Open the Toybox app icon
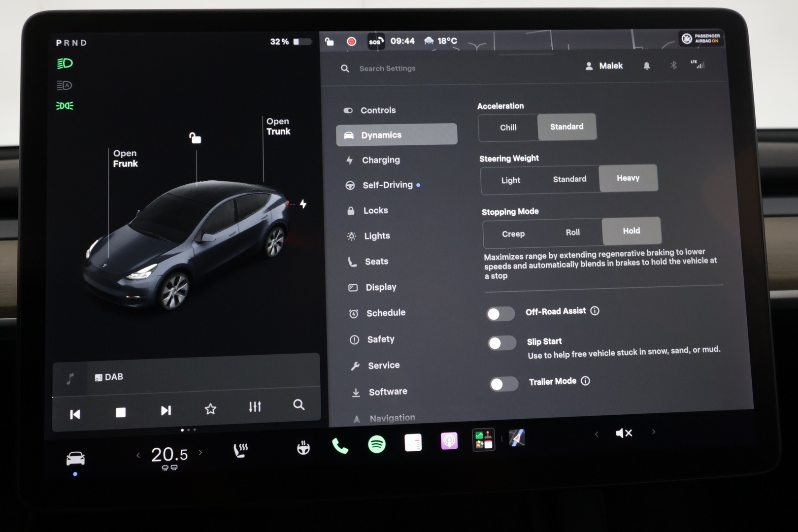Viewport: 798px width, 532px height. click(x=483, y=439)
